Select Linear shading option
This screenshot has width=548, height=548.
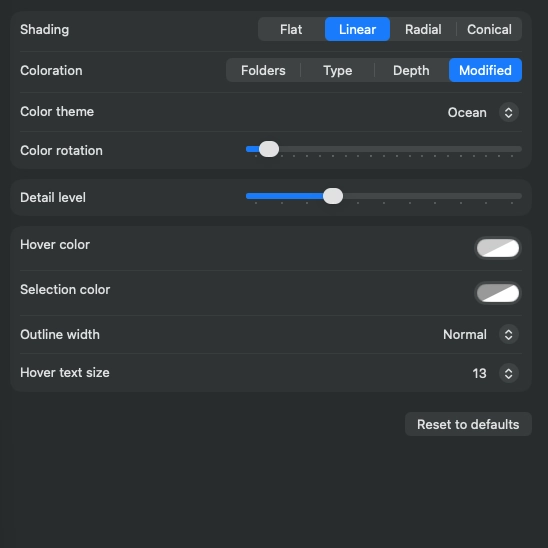click(x=357, y=29)
